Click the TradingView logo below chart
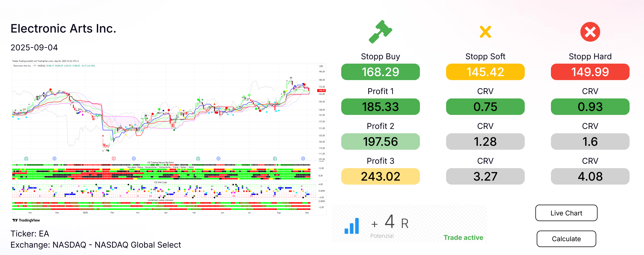 tap(26, 220)
